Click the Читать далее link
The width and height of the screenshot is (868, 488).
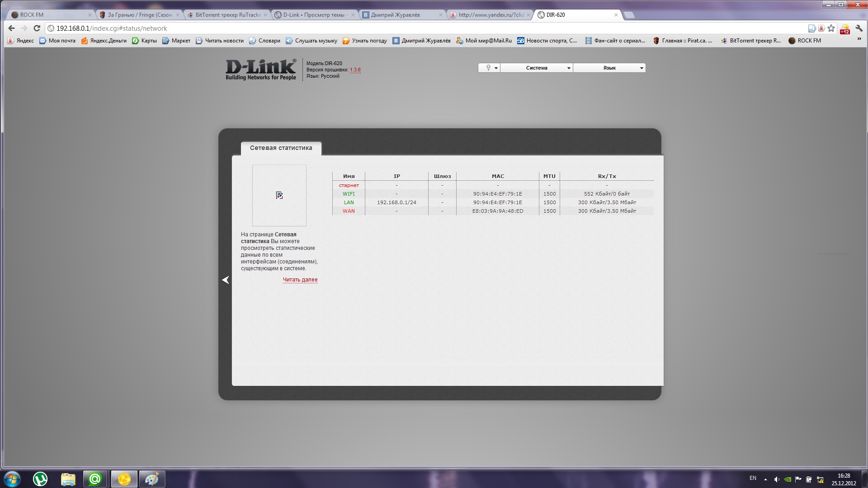pos(300,280)
